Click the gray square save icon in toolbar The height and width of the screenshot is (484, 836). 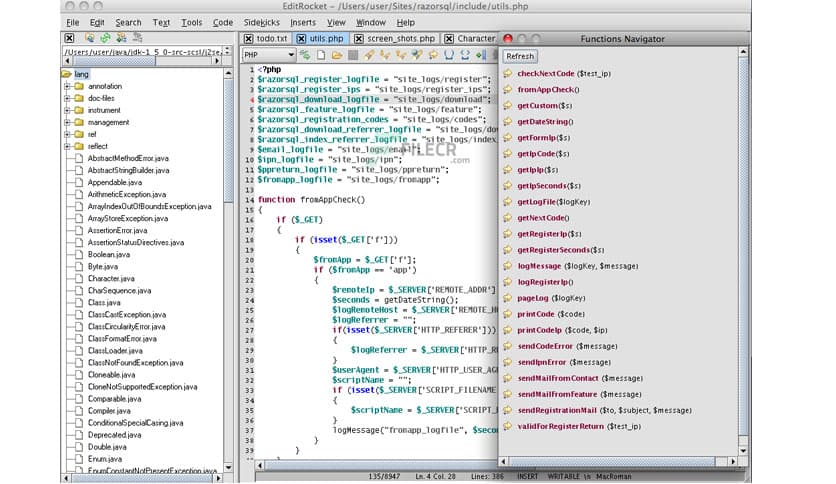point(353,55)
